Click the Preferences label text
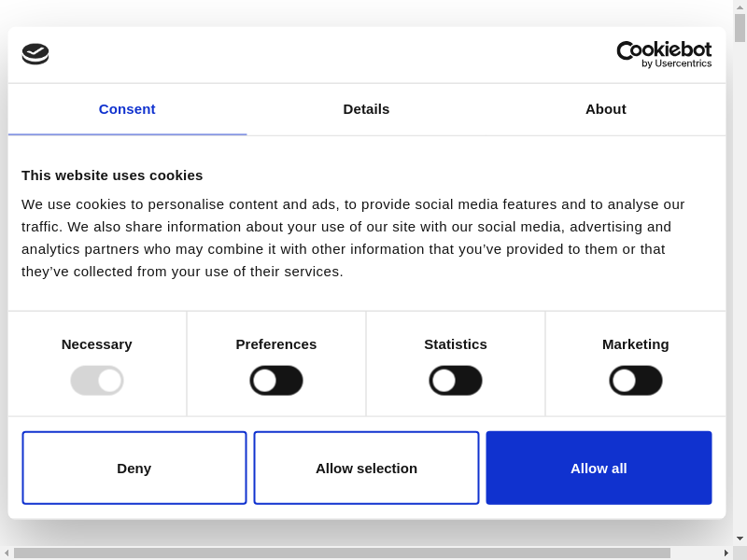This screenshot has height=560, width=747. pyautogui.click(x=276, y=343)
